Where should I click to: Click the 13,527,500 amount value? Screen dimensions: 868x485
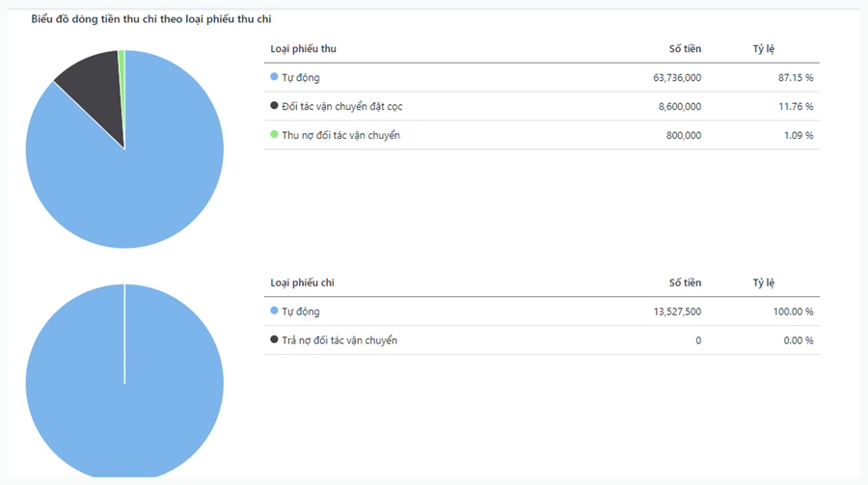click(677, 311)
